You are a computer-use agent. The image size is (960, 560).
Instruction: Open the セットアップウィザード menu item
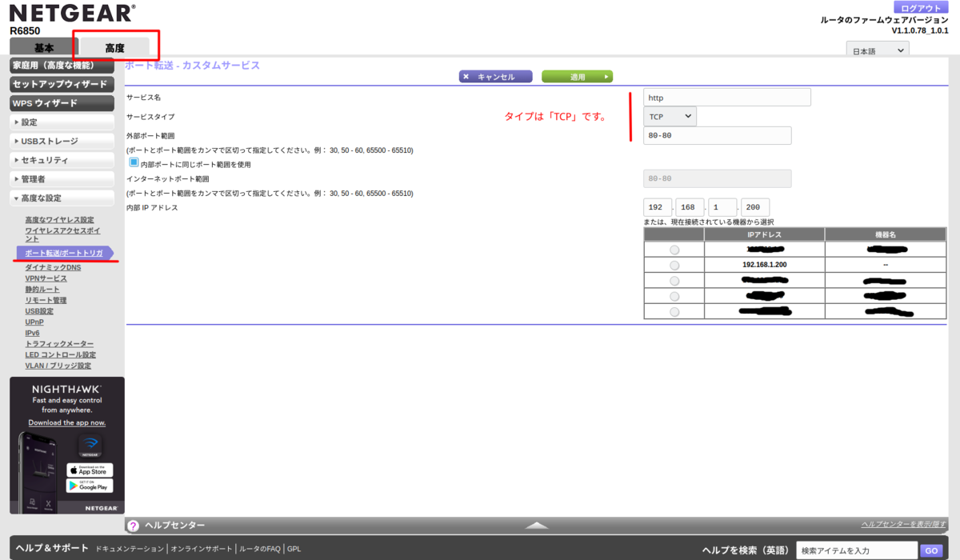coord(62,84)
